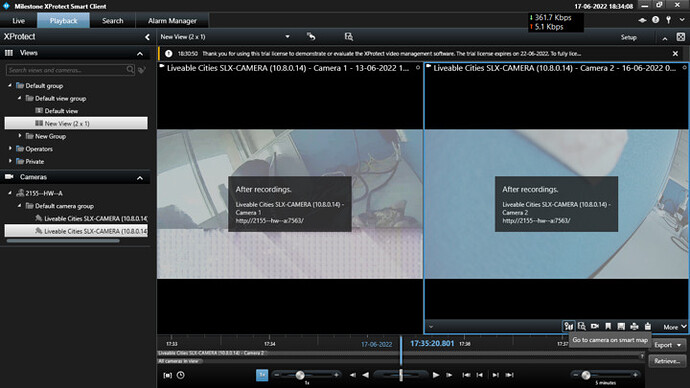The width and height of the screenshot is (690, 388).
Task: Open the search window icon in the top toolbar
Action: click(349, 37)
